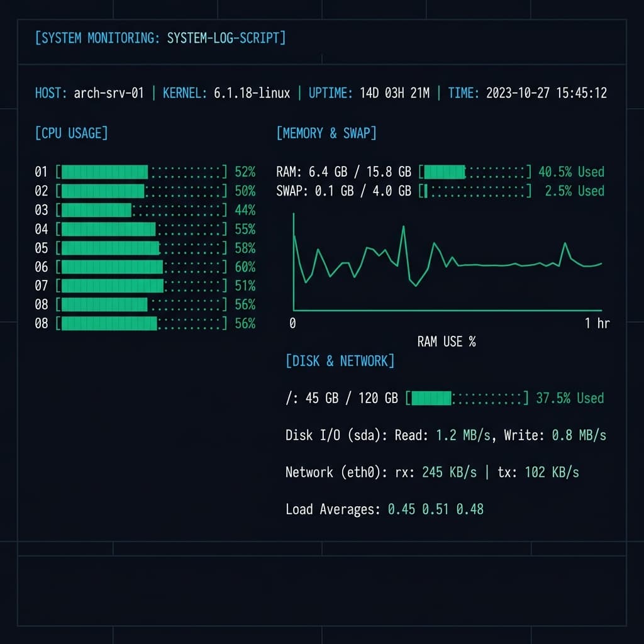The width and height of the screenshot is (644, 644).
Task: Select the CPU 07 usage bar
Action: pos(142,286)
